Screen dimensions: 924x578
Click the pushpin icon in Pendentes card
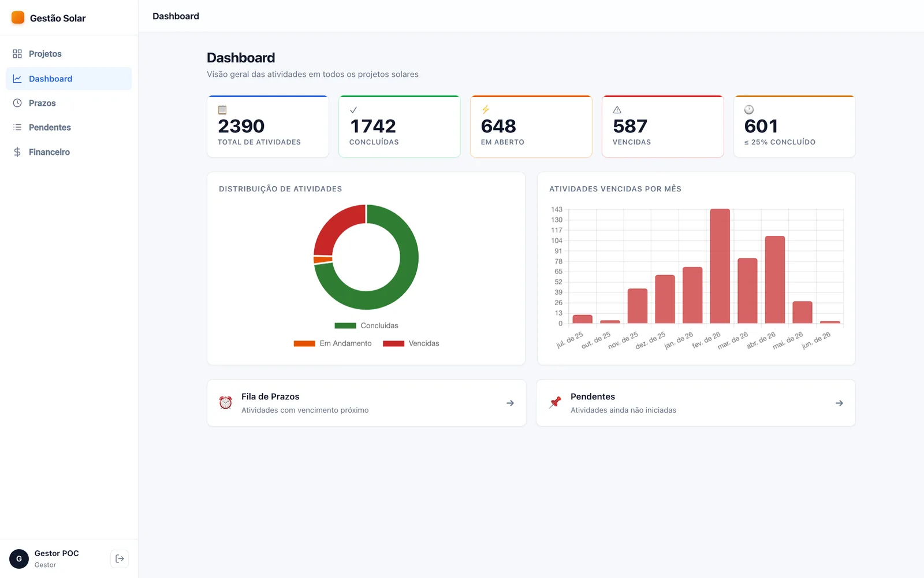tap(555, 402)
